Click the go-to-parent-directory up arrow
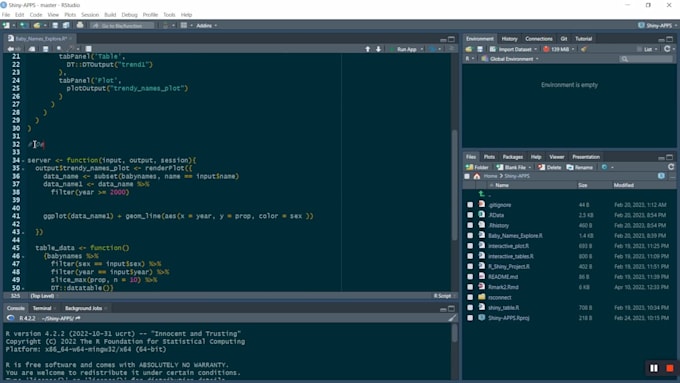This screenshot has height=383, width=680. pos(481,194)
